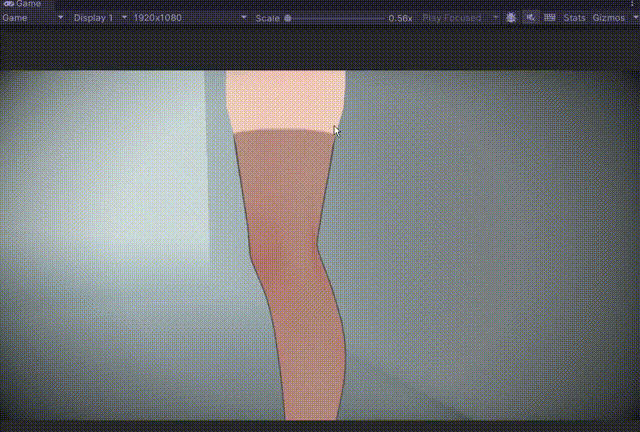Toggle the Stats overlay
The height and width of the screenshot is (432, 640).
[x=574, y=18]
